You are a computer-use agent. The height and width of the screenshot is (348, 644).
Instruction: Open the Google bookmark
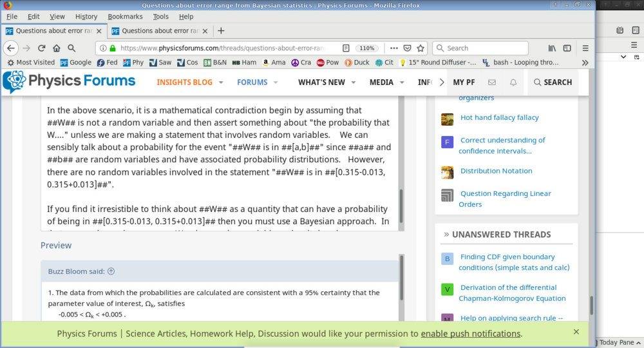(76, 63)
